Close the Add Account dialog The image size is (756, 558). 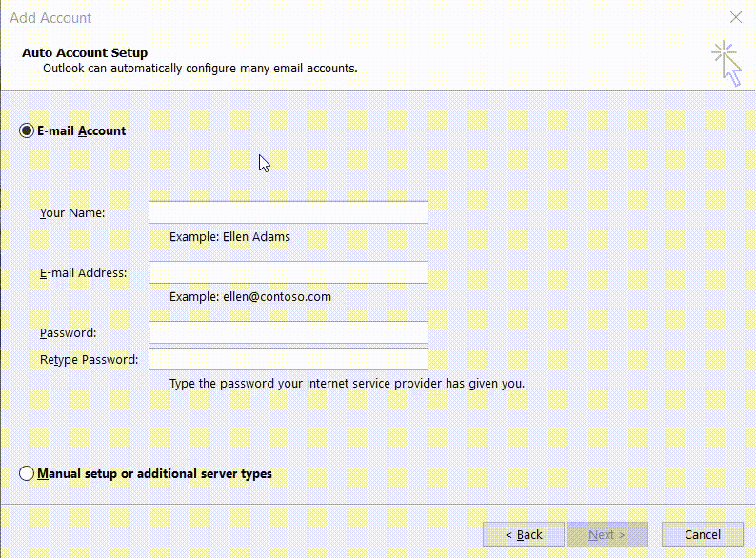[735, 17]
